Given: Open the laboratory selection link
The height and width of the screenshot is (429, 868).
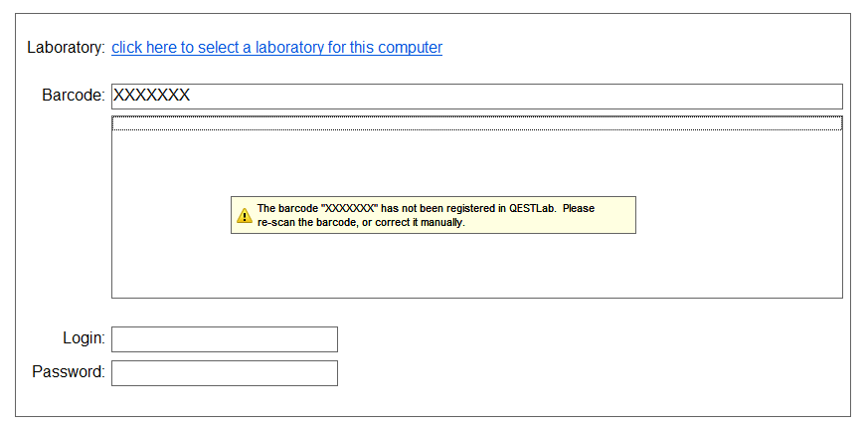Looking at the screenshot, I should [276, 47].
